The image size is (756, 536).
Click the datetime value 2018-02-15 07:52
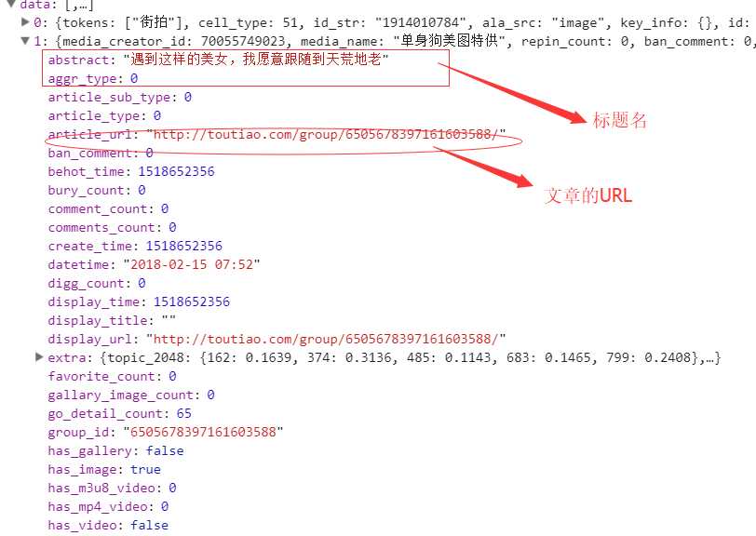(192, 264)
